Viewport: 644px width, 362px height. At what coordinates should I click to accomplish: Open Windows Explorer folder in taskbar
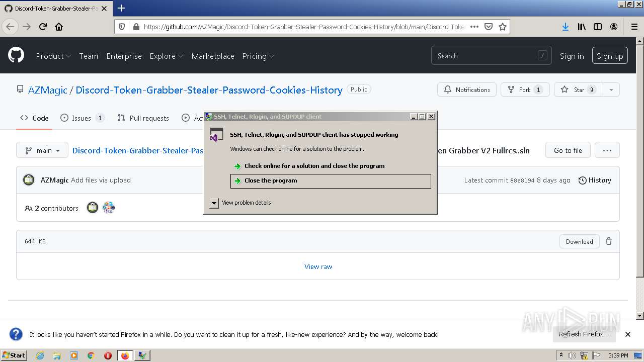coord(57,355)
